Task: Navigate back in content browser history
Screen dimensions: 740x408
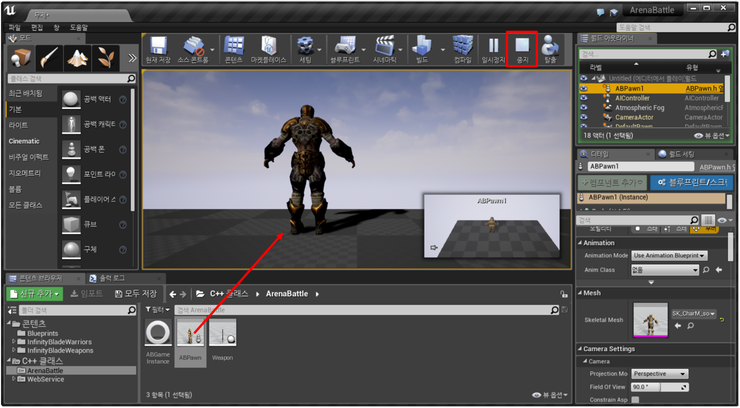Action: click(173, 294)
